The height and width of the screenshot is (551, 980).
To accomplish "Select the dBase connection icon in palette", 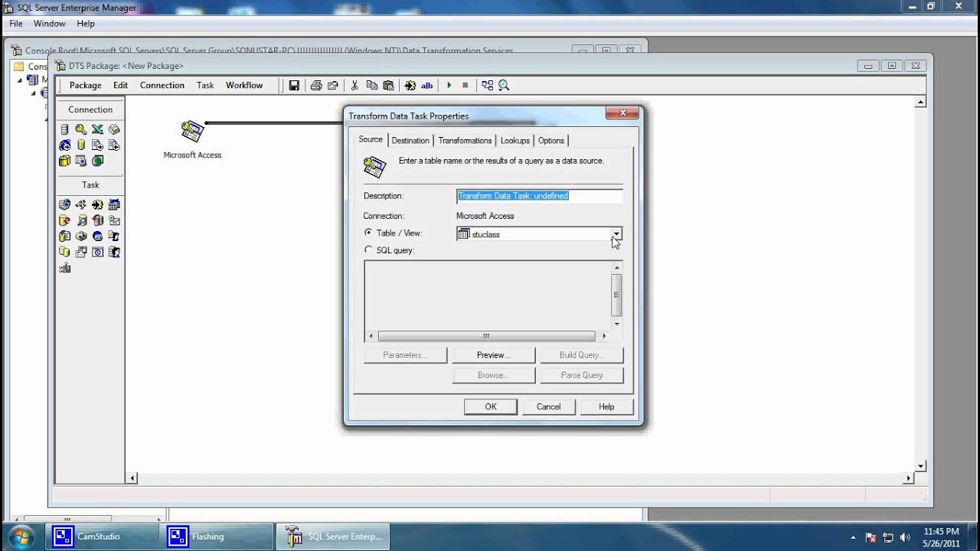I will pyautogui.click(x=114, y=129).
